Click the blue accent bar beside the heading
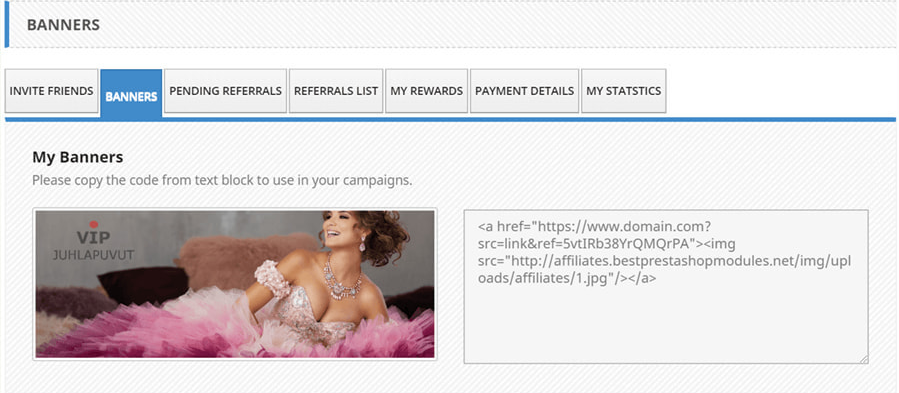 click(7, 24)
